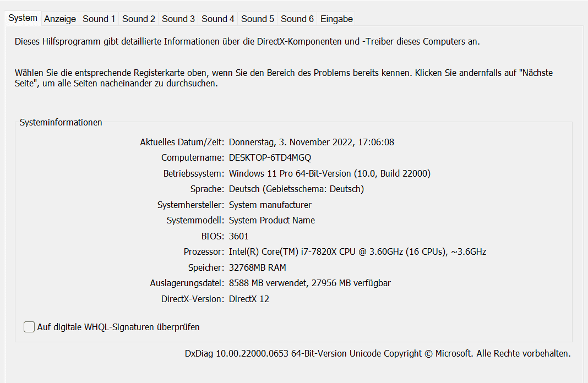Image resolution: width=588 pixels, height=383 pixels.
Task: Click the DirectX 12 version value
Action: point(249,299)
